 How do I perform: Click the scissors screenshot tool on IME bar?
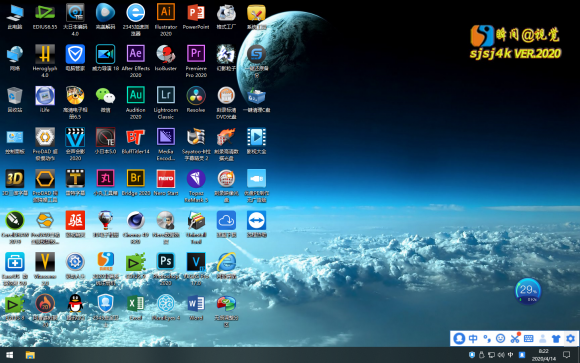pos(515,338)
